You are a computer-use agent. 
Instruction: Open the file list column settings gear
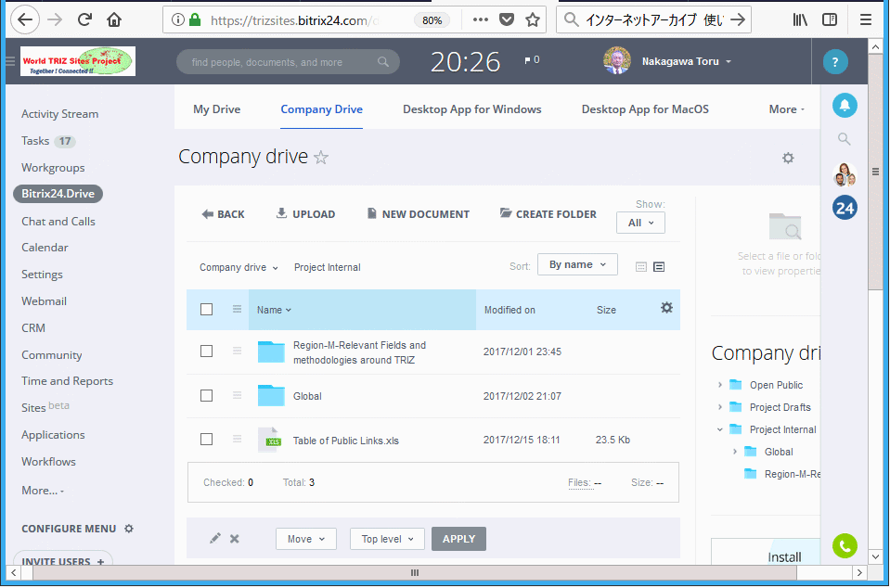click(666, 307)
